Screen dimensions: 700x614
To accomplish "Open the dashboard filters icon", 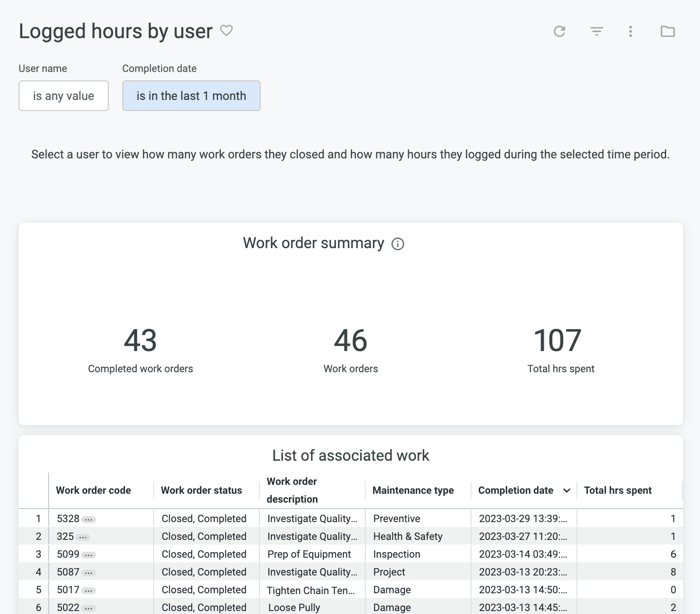I will (596, 31).
